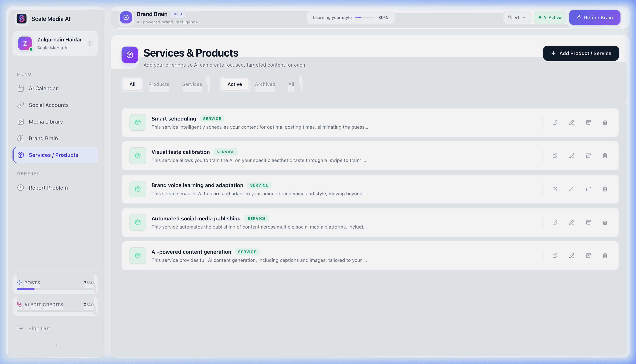Open external link icon for Automated social media publishing
The image size is (636, 364).
[x=555, y=222]
